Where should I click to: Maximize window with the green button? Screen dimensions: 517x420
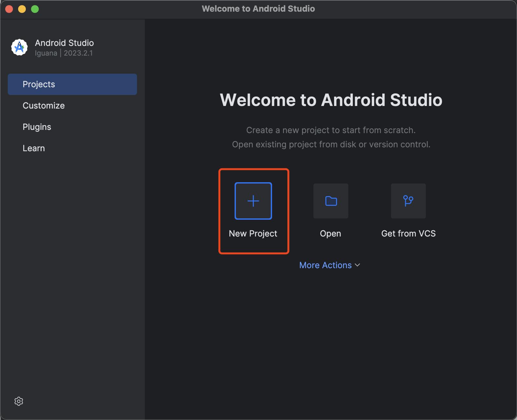pyautogui.click(x=35, y=9)
